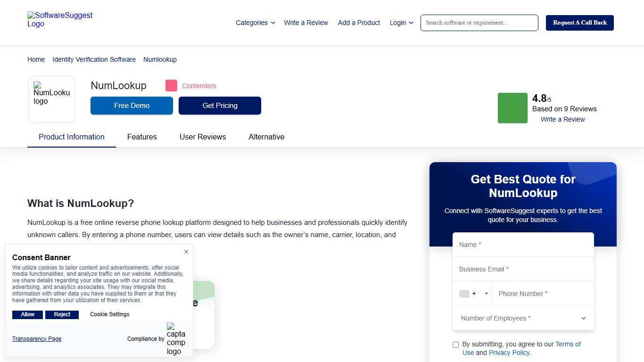Click Reject to decline cookies

click(62, 314)
